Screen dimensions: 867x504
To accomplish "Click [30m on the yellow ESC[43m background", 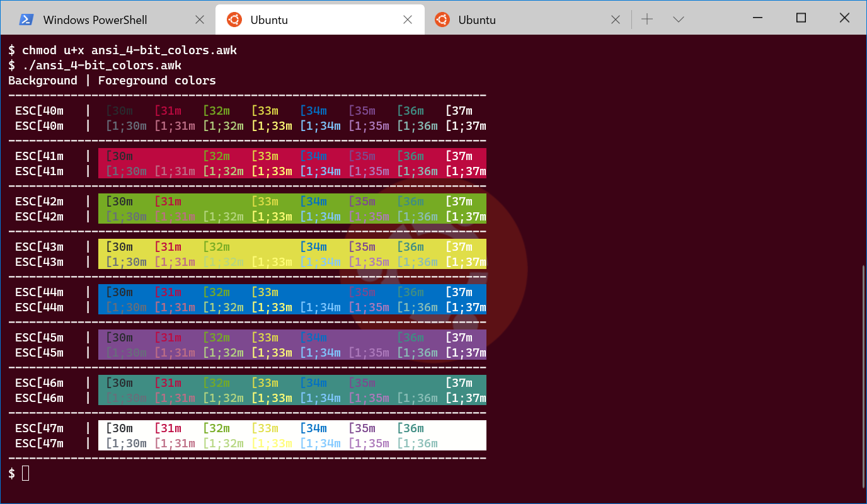I will click(119, 247).
